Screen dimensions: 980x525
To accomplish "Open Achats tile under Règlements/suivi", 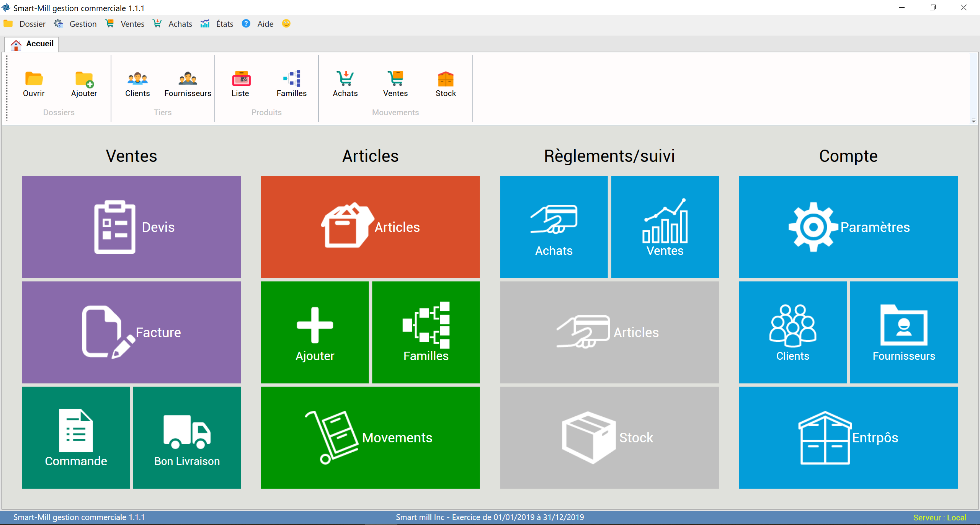I will pos(554,227).
